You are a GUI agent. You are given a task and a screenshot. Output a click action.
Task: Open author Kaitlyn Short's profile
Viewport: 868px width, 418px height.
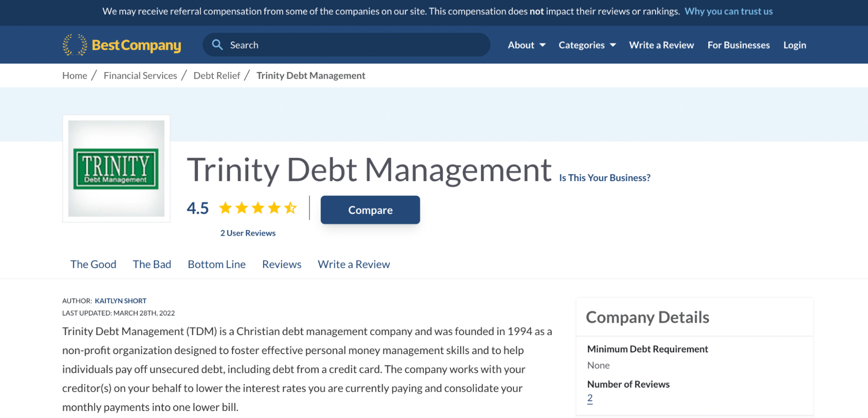121,301
